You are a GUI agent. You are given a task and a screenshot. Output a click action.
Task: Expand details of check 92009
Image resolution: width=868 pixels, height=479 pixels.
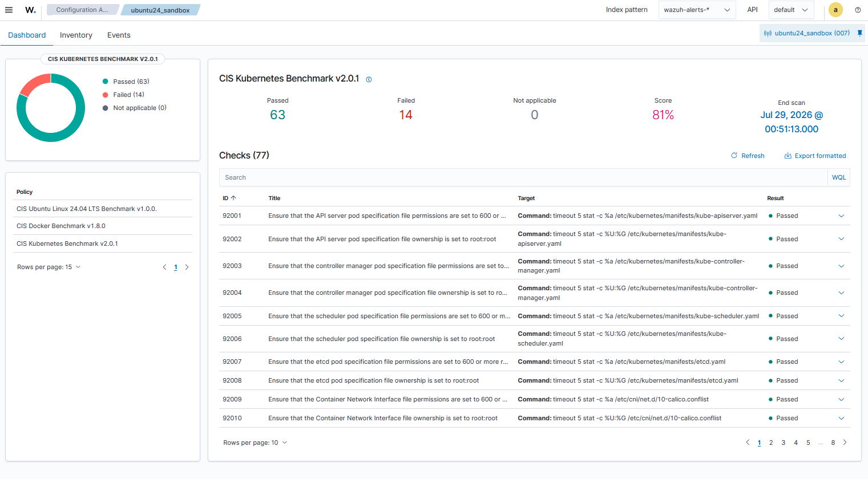click(x=841, y=399)
